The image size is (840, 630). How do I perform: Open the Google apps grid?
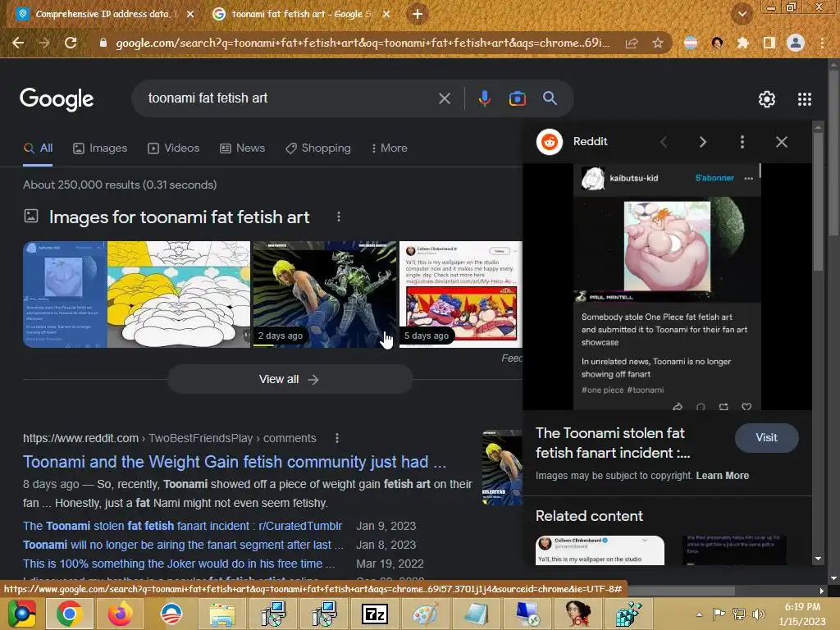pos(805,99)
